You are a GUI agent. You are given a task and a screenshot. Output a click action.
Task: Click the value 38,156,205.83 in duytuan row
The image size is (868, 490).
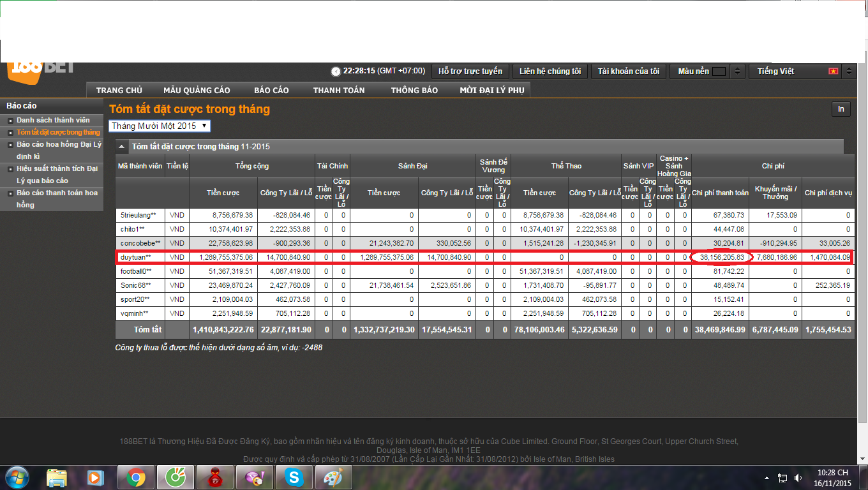[x=722, y=257]
